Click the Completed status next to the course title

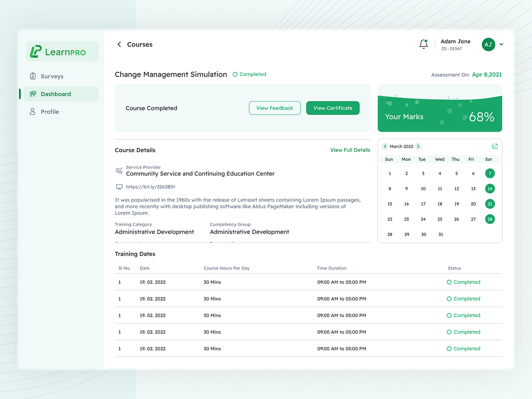pos(249,74)
